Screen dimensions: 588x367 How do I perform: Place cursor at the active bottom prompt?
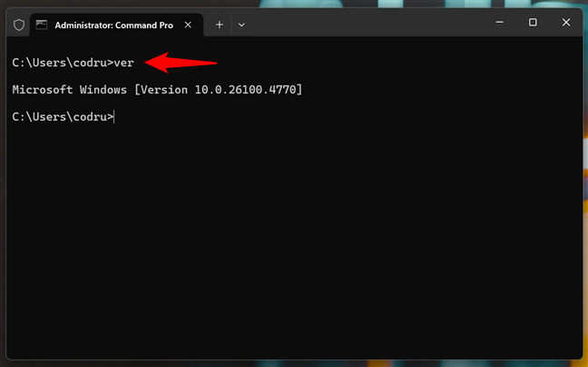[64, 116]
